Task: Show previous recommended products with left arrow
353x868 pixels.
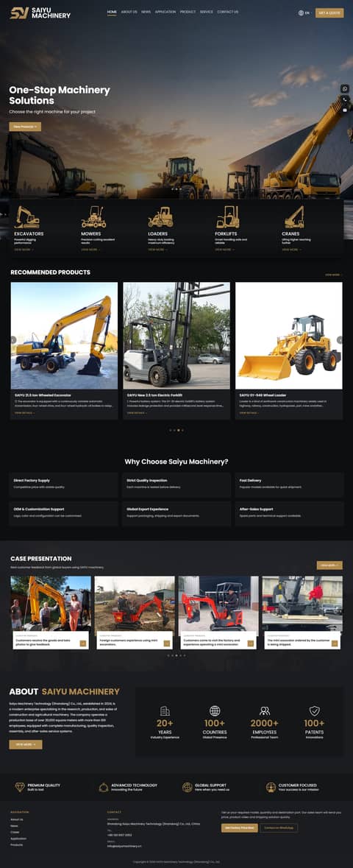Action: coord(13,340)
